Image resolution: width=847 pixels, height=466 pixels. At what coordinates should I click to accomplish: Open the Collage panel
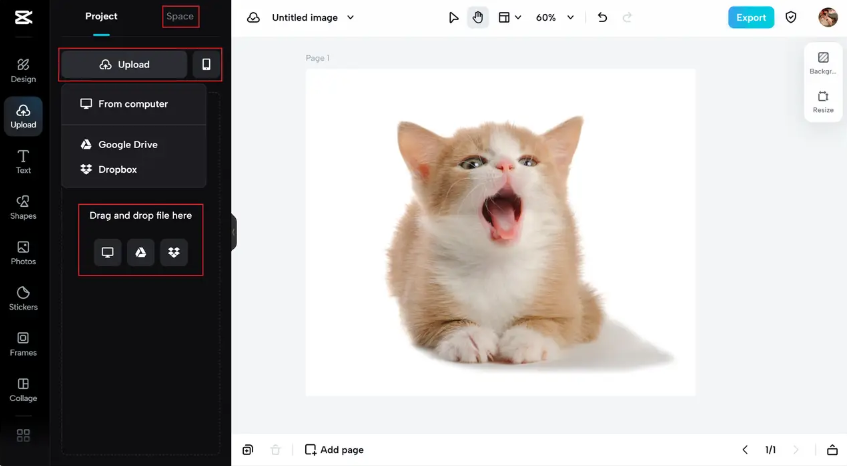coord(23,390)
